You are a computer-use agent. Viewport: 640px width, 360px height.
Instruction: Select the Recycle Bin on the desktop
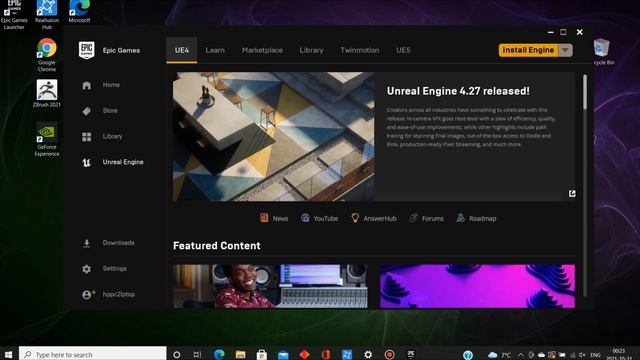click(602, 52)
